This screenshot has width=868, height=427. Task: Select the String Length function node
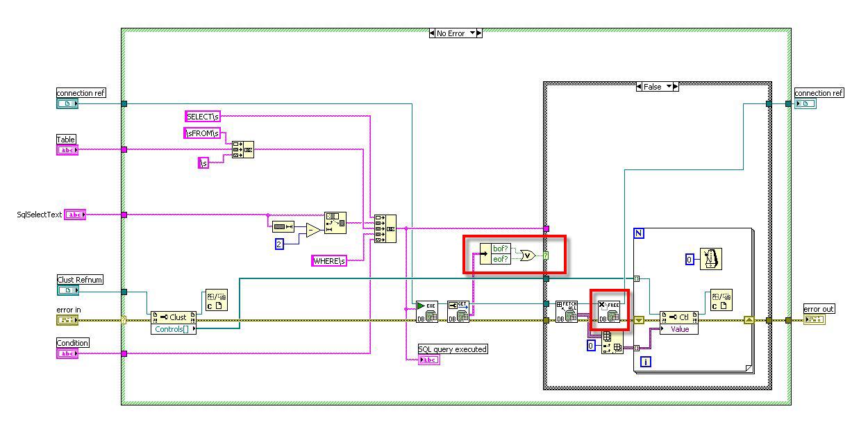point(283,227)
